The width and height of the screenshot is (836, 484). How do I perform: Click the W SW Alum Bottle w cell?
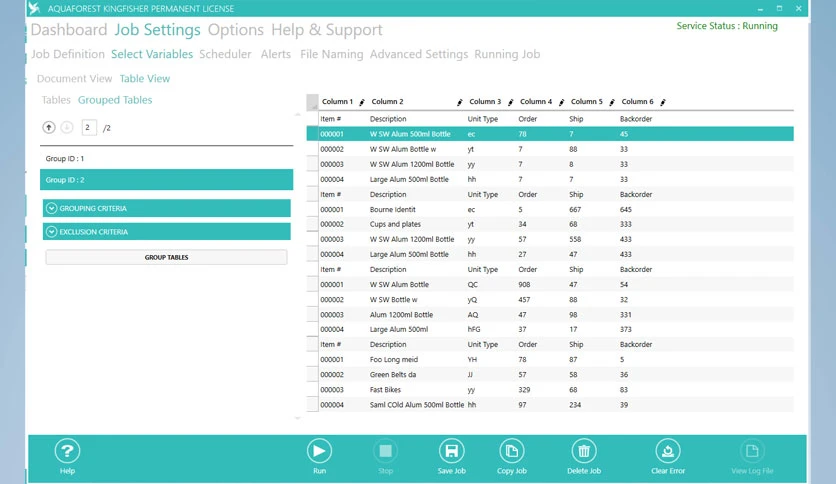coord(403,149)
